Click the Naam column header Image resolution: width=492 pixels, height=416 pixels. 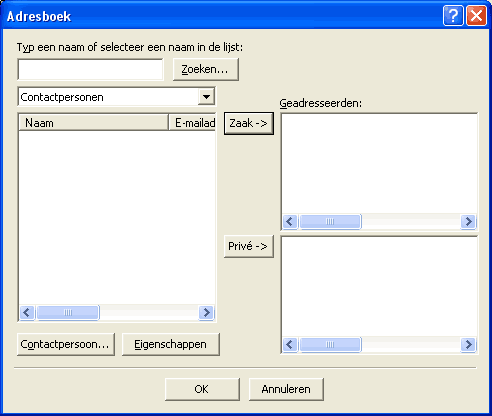(93, 123)
